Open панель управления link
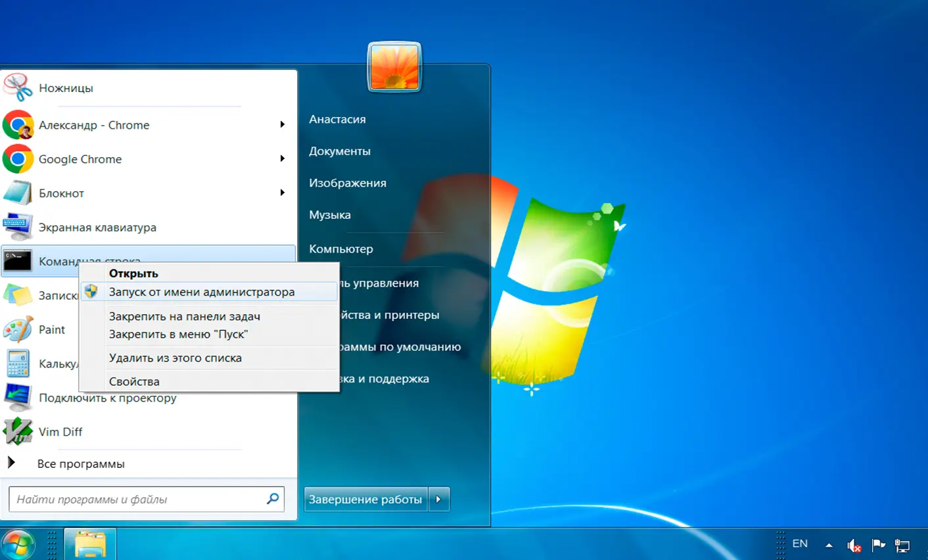This screenshot has height=560, width=928. pyautogui.click(x=379, y=283)
